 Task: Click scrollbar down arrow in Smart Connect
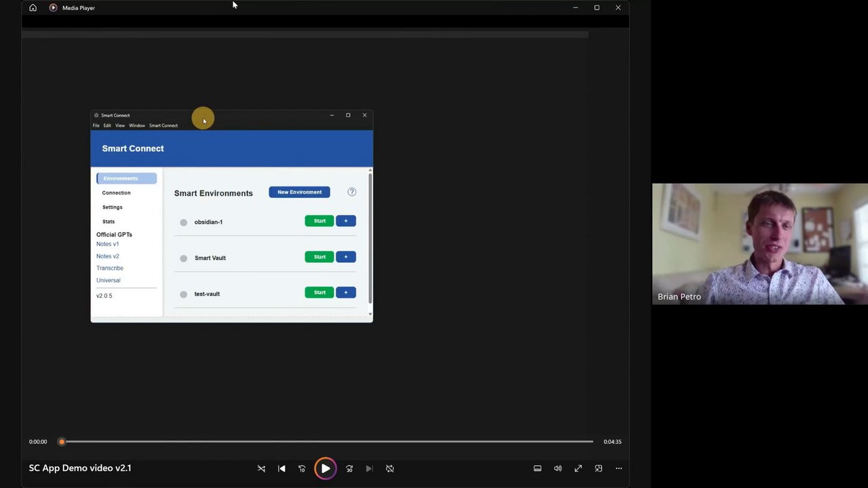(x=370, y=314)
